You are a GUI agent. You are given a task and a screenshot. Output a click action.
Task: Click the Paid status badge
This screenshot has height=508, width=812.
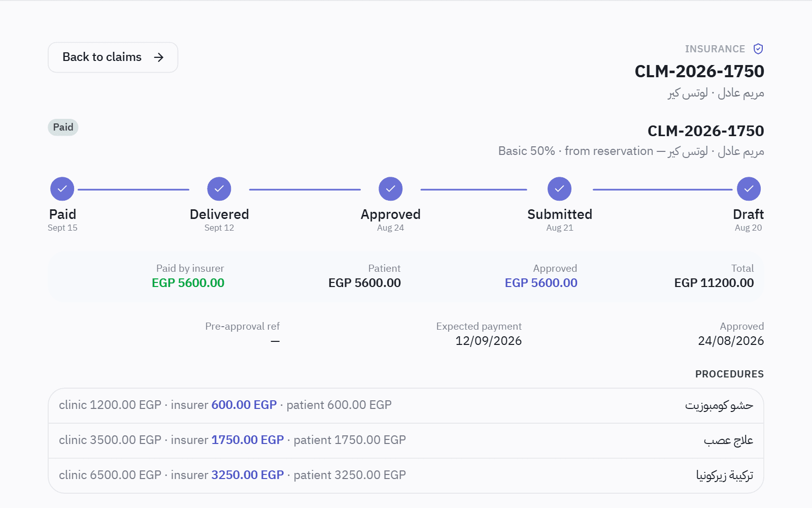[x=63, y=128]
